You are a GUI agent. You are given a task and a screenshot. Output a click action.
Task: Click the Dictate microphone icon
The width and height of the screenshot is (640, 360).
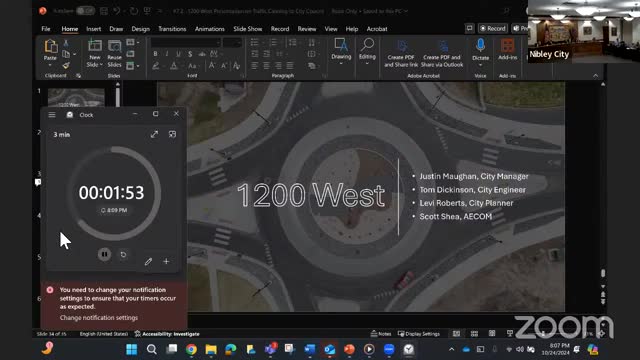tap(480, 45)
